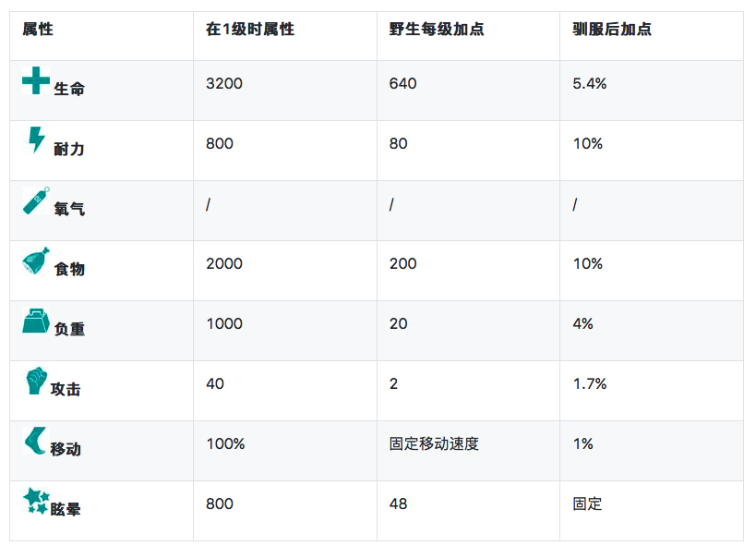
Task: Click the 生命 label text
Action: tap(69, 89)
